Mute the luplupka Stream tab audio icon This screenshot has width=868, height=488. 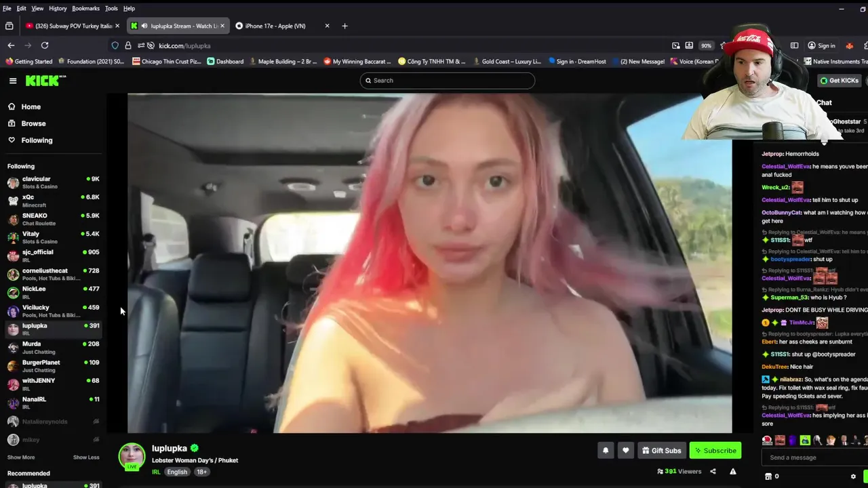144,26
